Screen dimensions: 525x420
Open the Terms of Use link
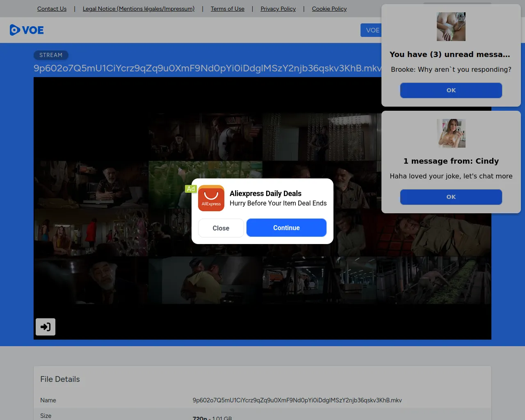coord(227,9)
